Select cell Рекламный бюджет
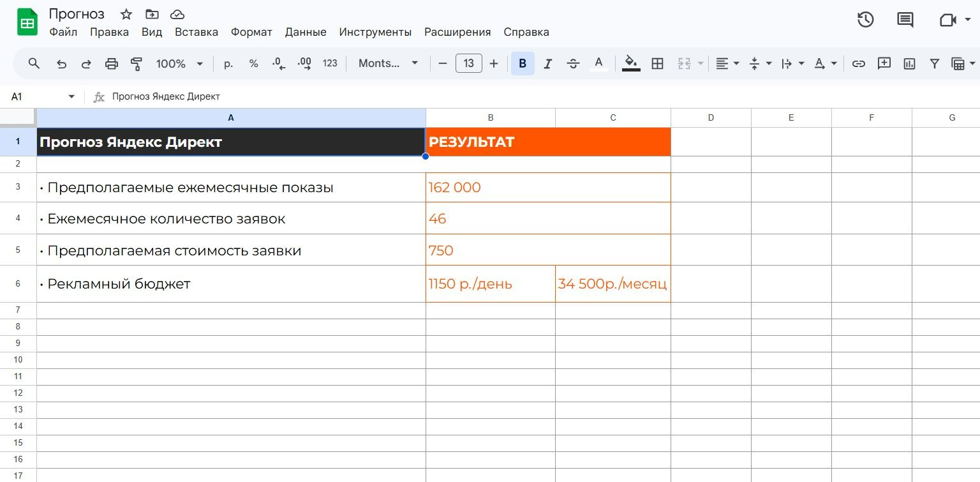 [231, 283]
